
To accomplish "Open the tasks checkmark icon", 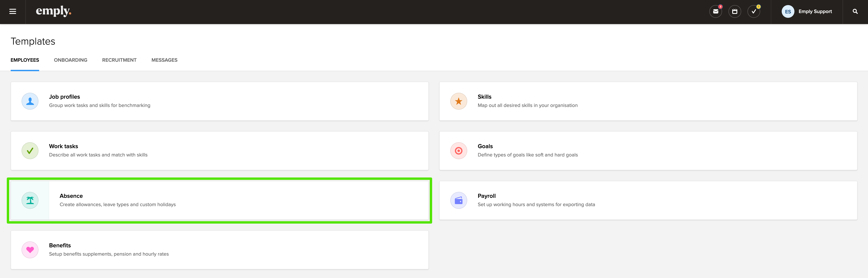I will [x=753, y=12].
